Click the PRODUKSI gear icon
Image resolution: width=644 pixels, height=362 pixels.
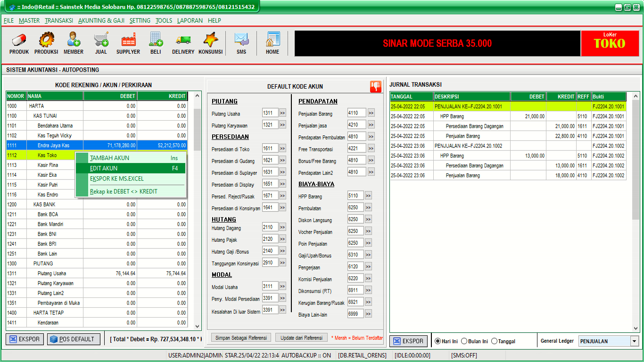(x=46, y=40)
